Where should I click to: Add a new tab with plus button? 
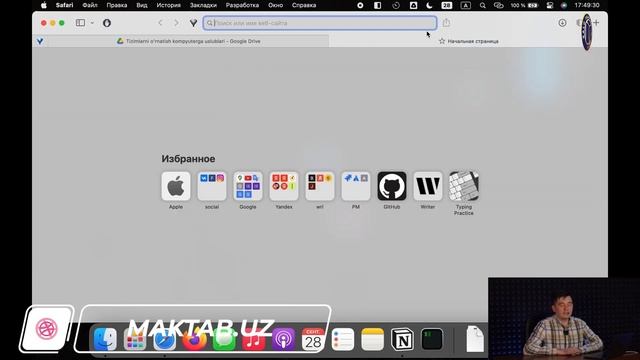596,23
